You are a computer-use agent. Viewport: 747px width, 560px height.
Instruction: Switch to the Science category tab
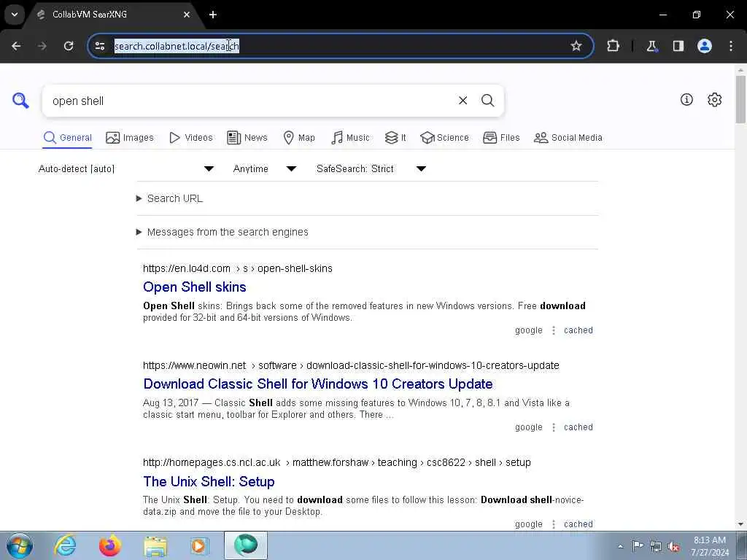(x=444, y=138)
